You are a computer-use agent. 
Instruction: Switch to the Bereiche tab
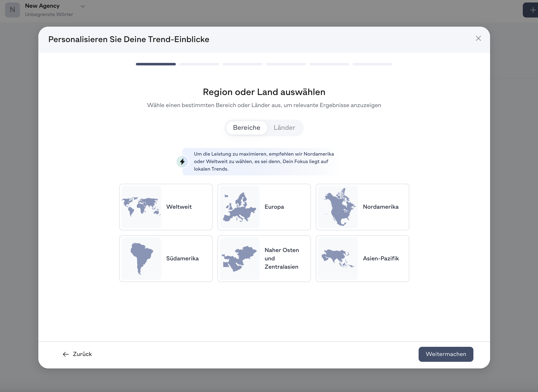pos(246,128)
